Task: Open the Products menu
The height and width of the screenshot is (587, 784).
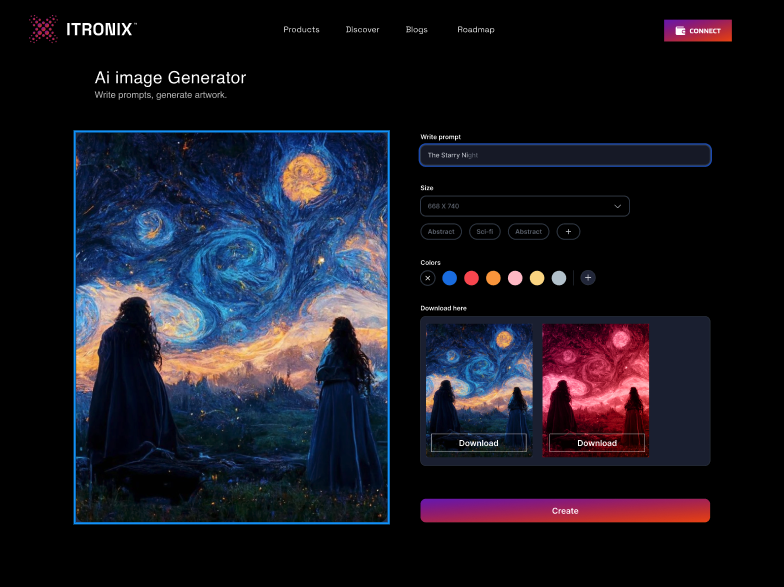Action: click(301, 30)
